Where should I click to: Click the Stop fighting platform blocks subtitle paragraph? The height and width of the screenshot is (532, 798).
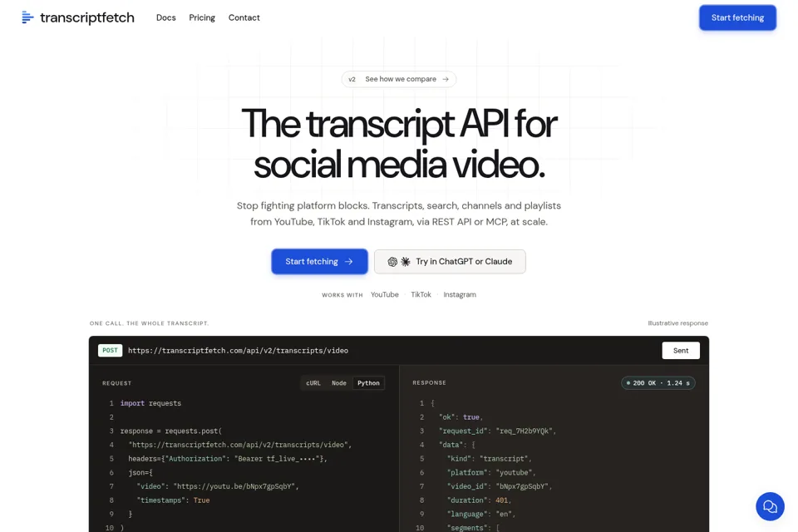[x=399, y=214]
